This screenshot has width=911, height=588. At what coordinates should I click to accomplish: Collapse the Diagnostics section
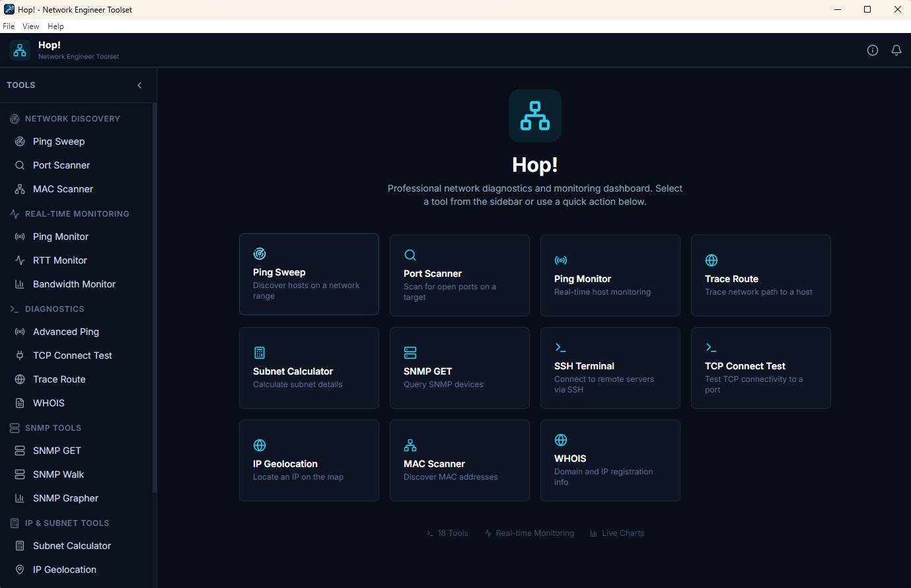[x=54, y=309]
